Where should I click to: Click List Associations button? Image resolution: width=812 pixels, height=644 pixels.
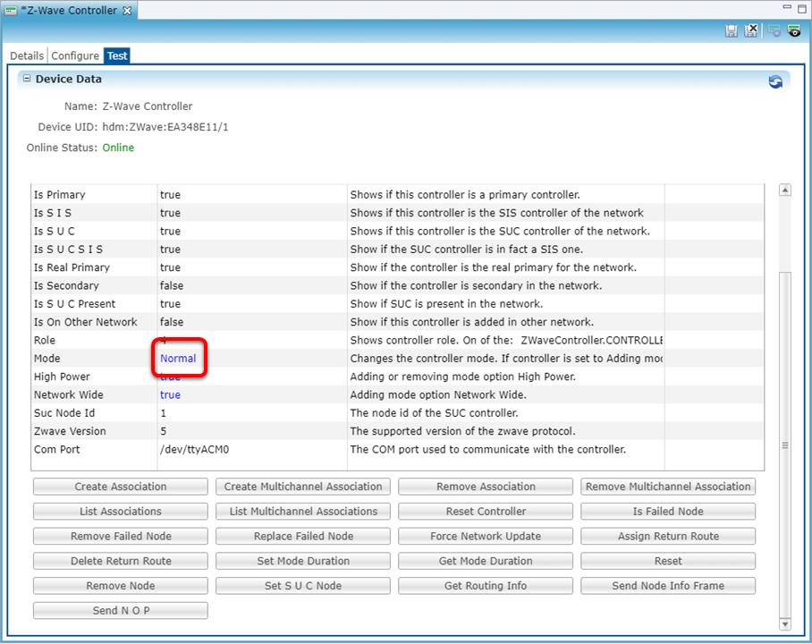[121, 512]
